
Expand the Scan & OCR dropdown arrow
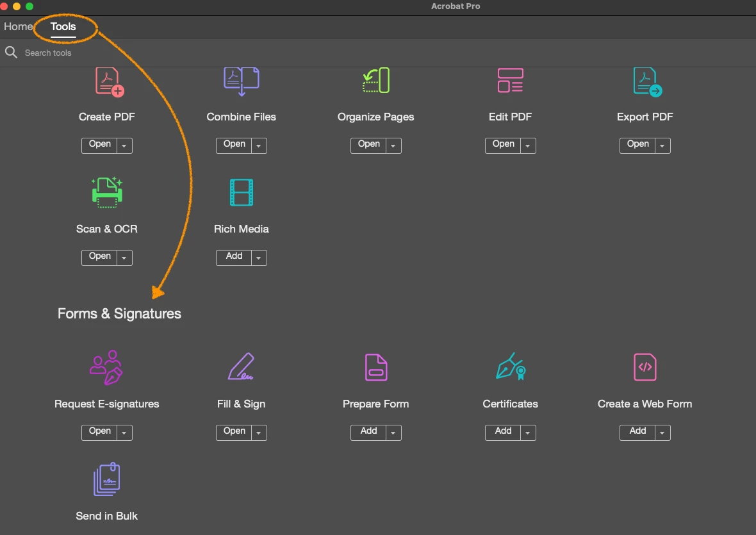[x=124, y=258]
